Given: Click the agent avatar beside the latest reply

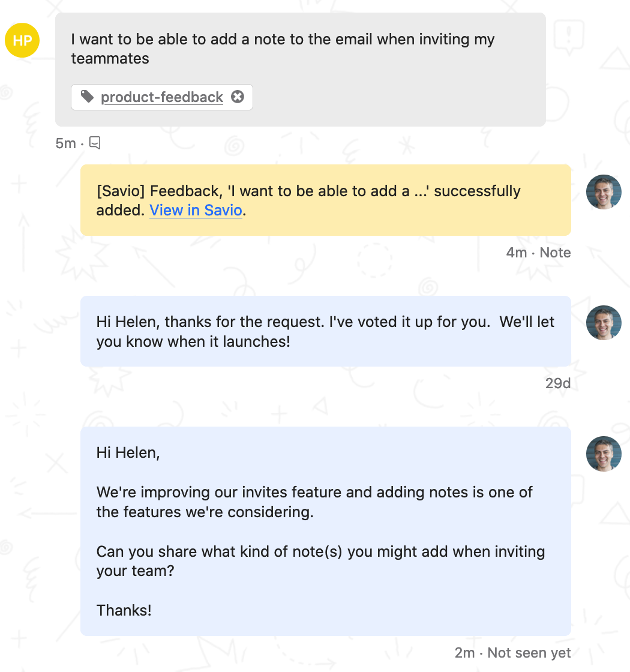Looking at the screenshot, I should [x=604, y=454].
